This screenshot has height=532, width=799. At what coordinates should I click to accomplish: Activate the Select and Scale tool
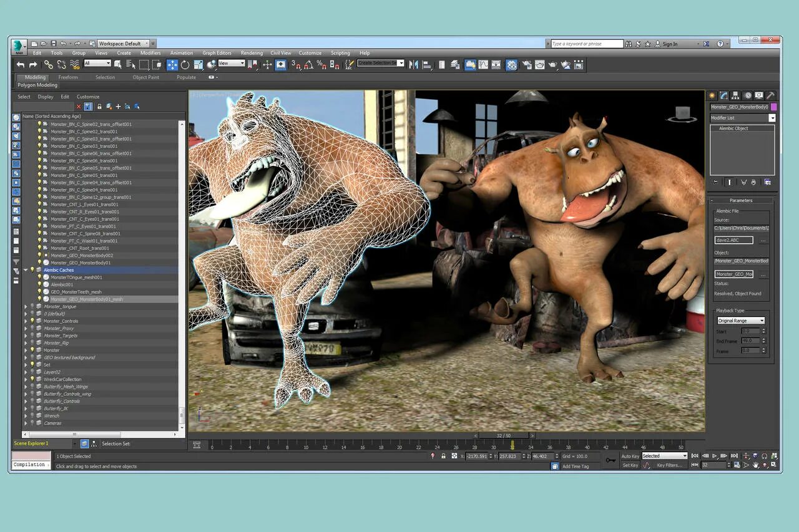pyautogui.click(x=199, y=64)
